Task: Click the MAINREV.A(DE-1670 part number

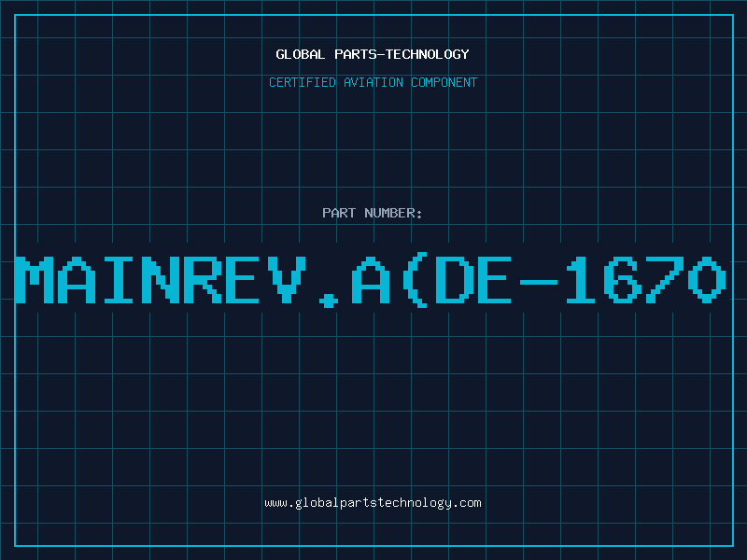Action: point(371,281)
